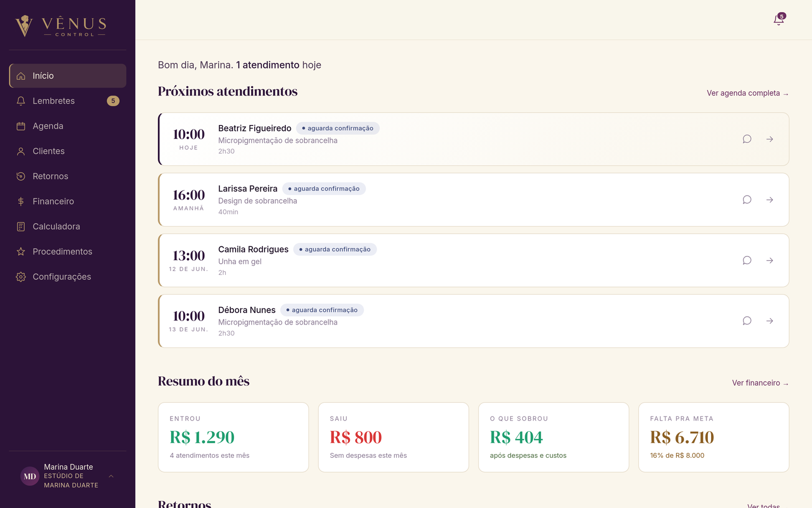812x508 pixels.
Task: Click the calculator icon beside Calculadora
Action: click(x=21, y=227)
